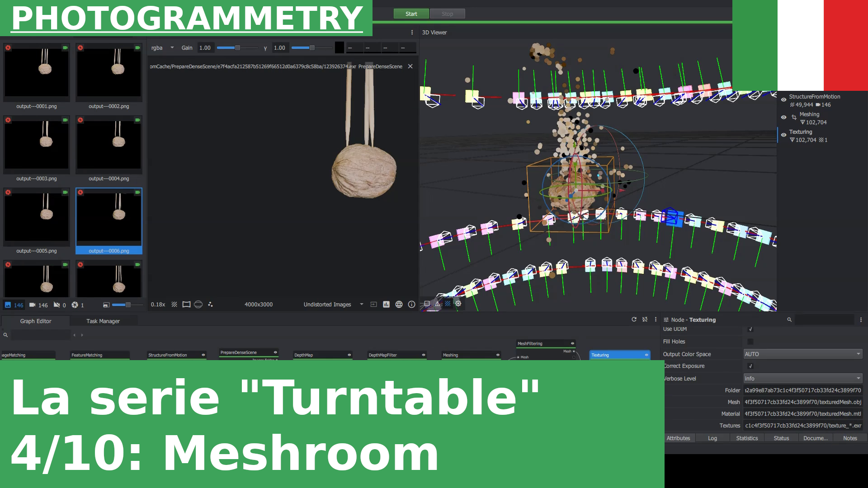868x488 pixels.
Task: Toggle the Correct Exposure checkbox
Action: (750, 366)
